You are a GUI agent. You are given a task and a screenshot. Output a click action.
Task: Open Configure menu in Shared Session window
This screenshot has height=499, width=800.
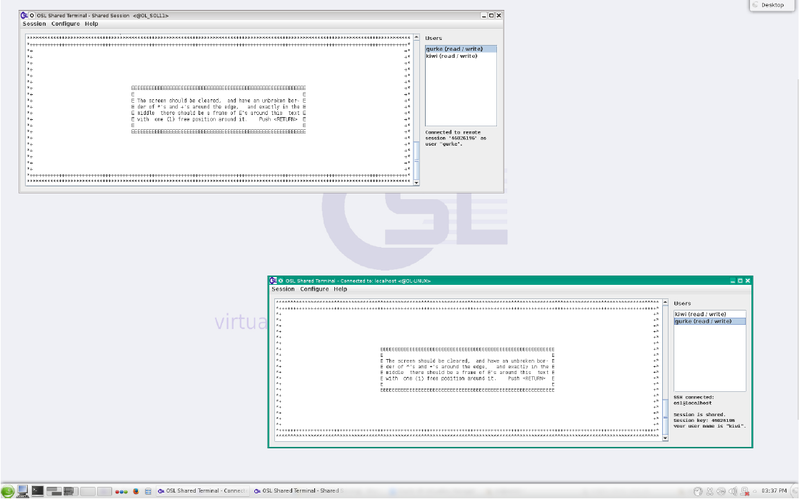[65, 24]
